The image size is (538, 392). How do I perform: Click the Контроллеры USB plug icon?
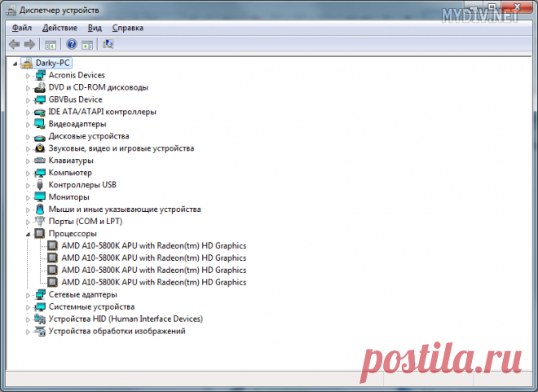(x=40, y=185)
